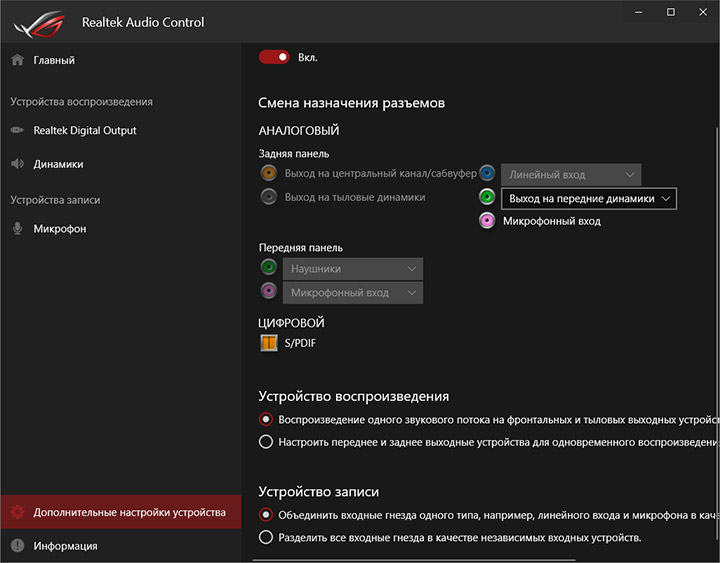Go to Realtek Digital Output device

point(84,130)
